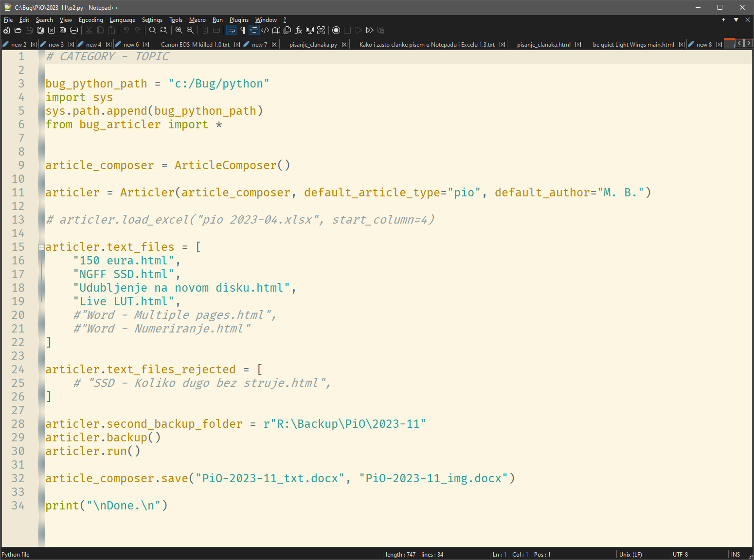Viewport: 754px width, 560px height.
Task: Click on the text ArticleComposer()
Action: click(x=233, y=165)
